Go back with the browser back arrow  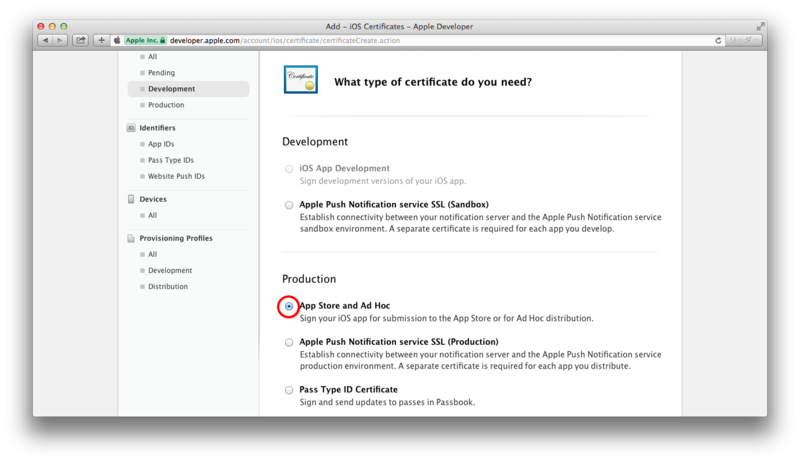pyautogui.click(x=45, y=40)
